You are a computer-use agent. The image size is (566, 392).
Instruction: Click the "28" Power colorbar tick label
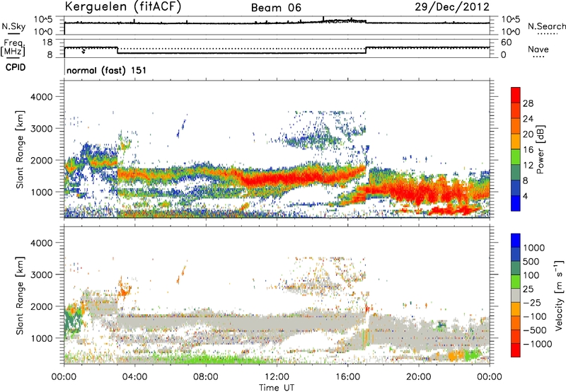tap(528, 103)
